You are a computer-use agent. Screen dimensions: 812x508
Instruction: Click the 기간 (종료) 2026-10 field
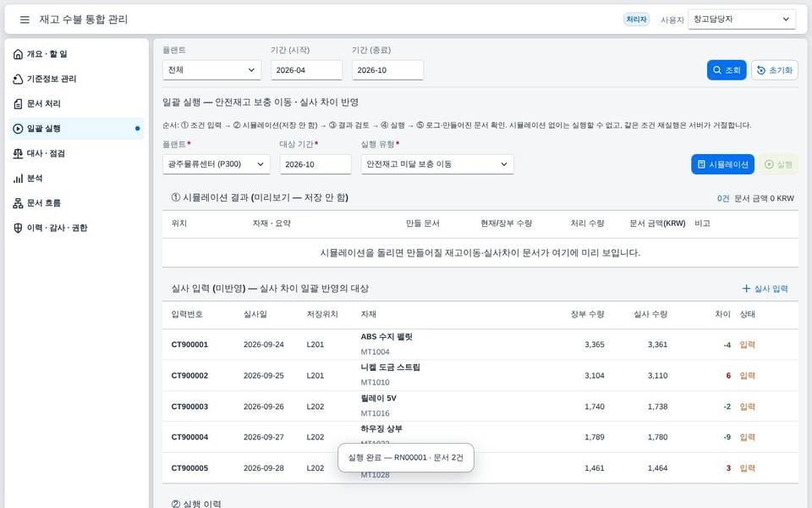tap(388, 70)
